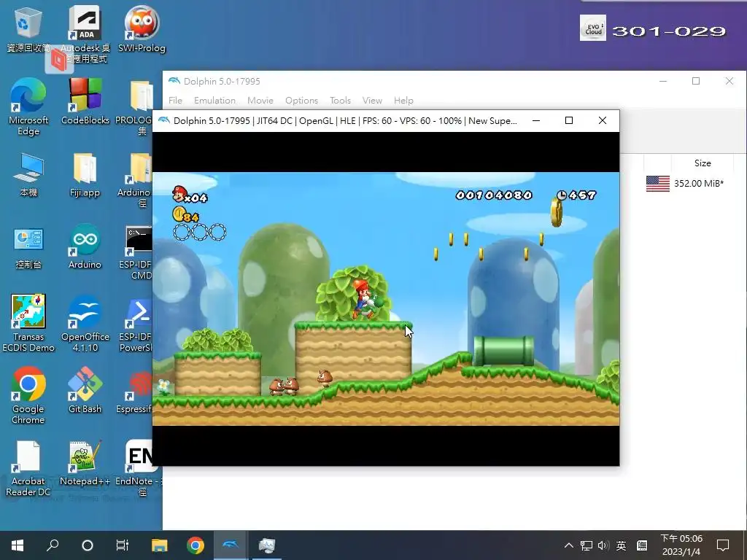Open Task View on the taskbar
The width and height of the screenshot is (747, 560).
[x=123, y=545]
